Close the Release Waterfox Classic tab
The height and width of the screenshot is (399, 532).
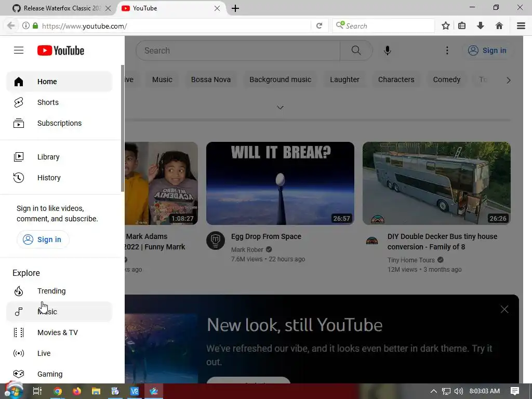[x=108, y=8]
